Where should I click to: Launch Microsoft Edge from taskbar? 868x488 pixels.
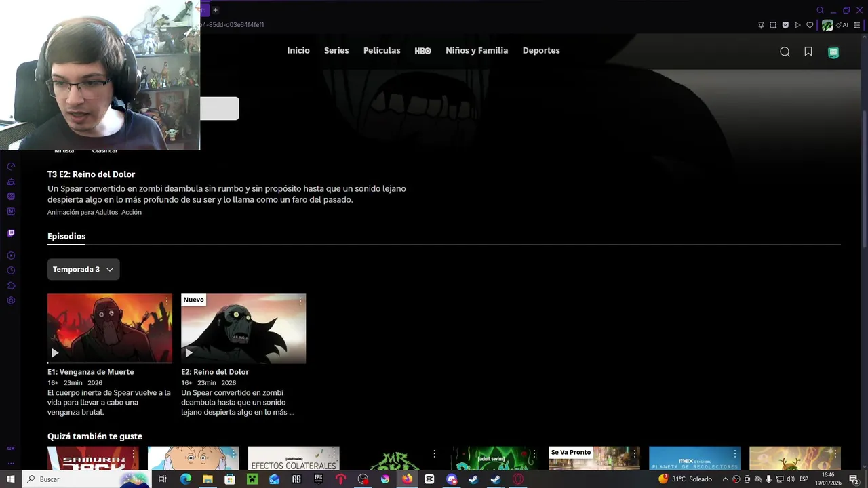(185, 479)
